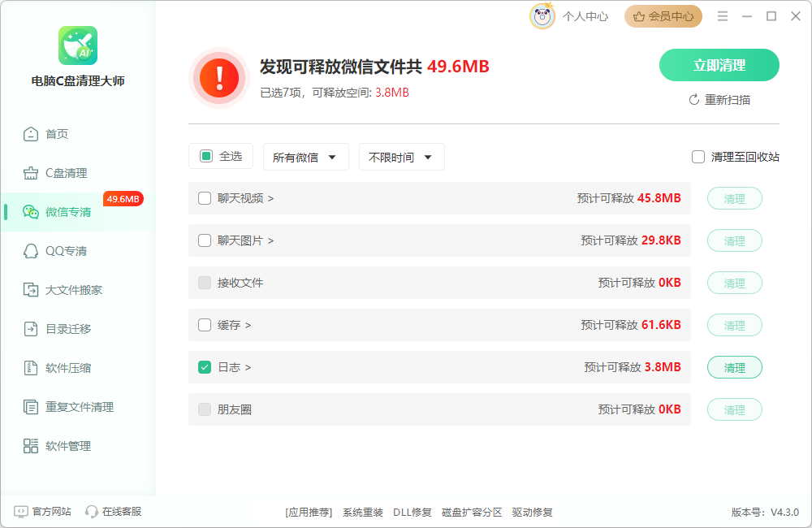Click the 49.6MB badge on 微信专清
812x528 pixels.
[123, 199]
